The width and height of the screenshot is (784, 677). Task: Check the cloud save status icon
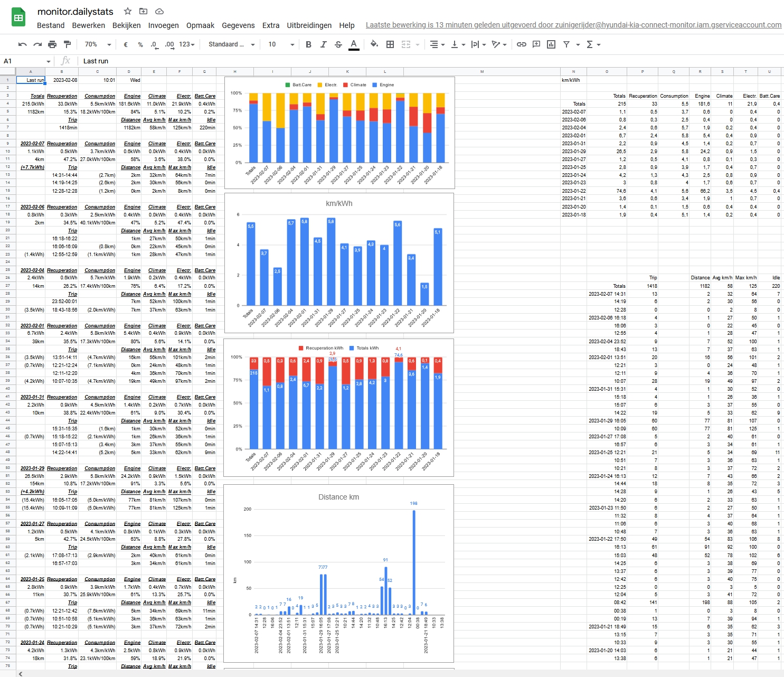click(x=159, y=11)
